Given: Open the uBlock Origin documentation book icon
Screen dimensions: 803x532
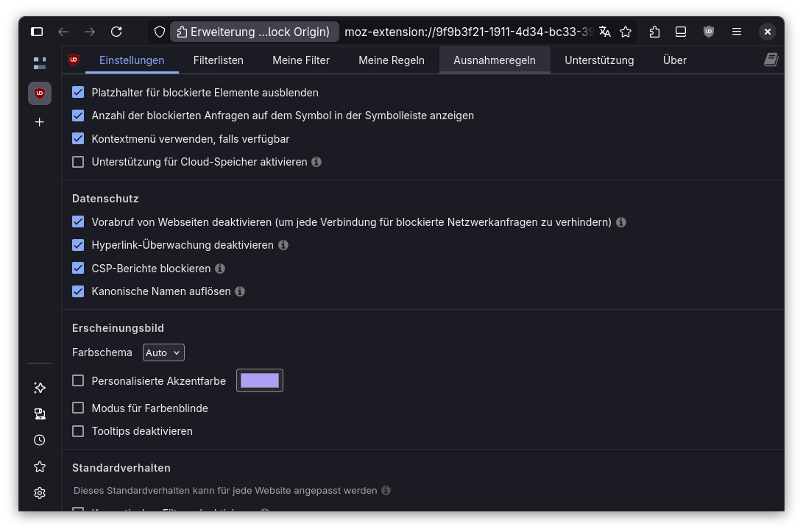Looking at the screenshot, I should [771, 60].
